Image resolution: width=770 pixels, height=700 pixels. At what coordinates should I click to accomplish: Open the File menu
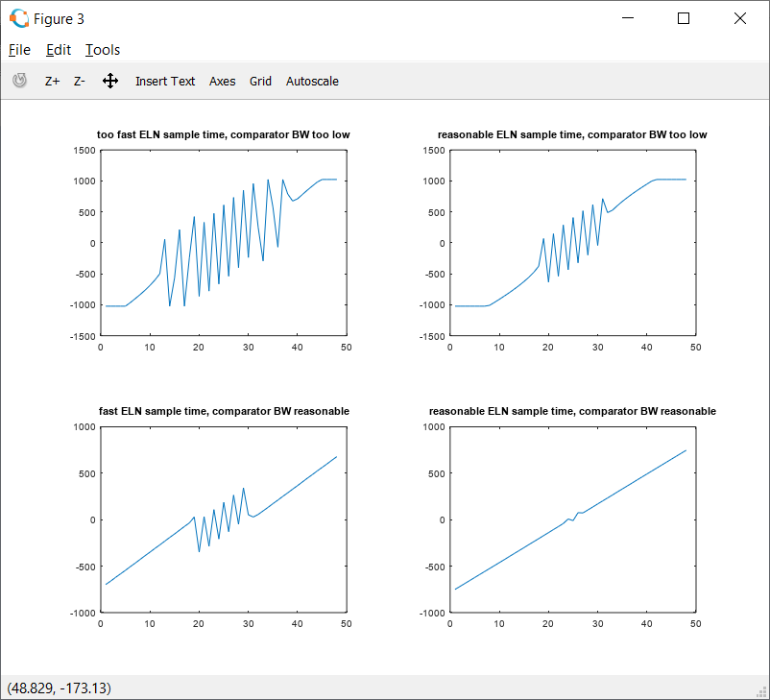(x=19, y=50)
